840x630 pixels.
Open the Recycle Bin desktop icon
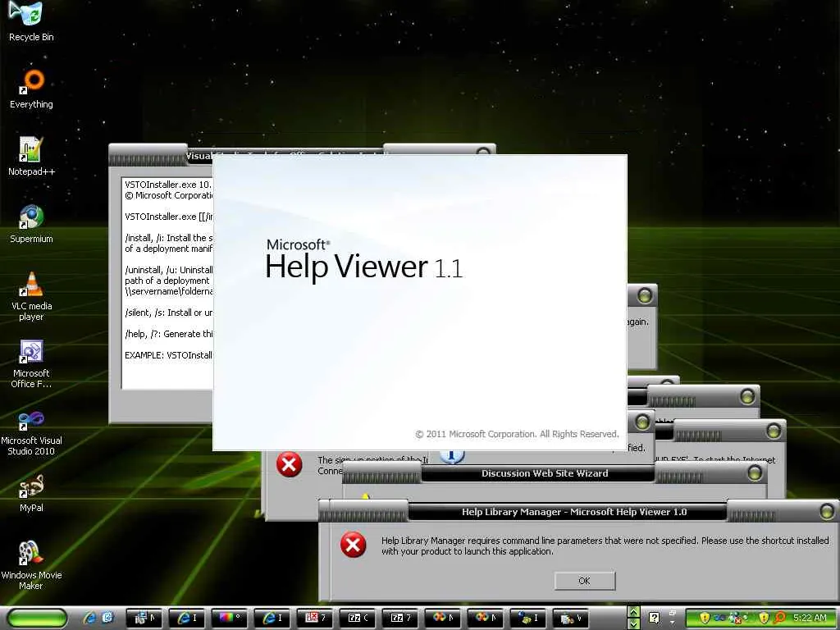click(x=31, y=21)
